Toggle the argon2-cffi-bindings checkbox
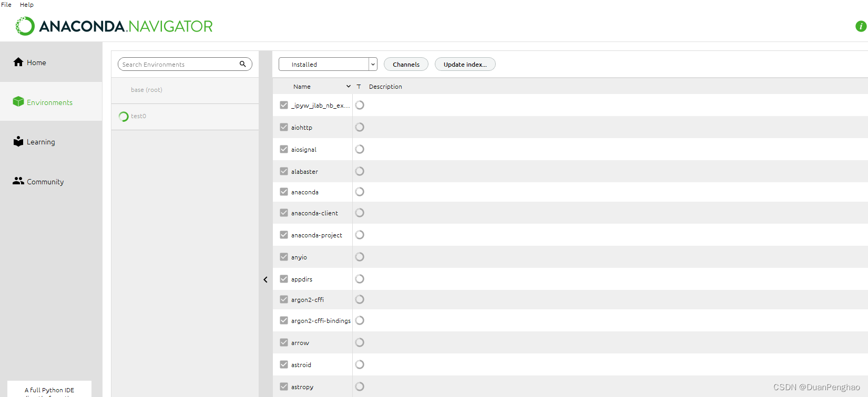Image resolution: width=868 pixels, height=397 pixels. coord(284,320)
